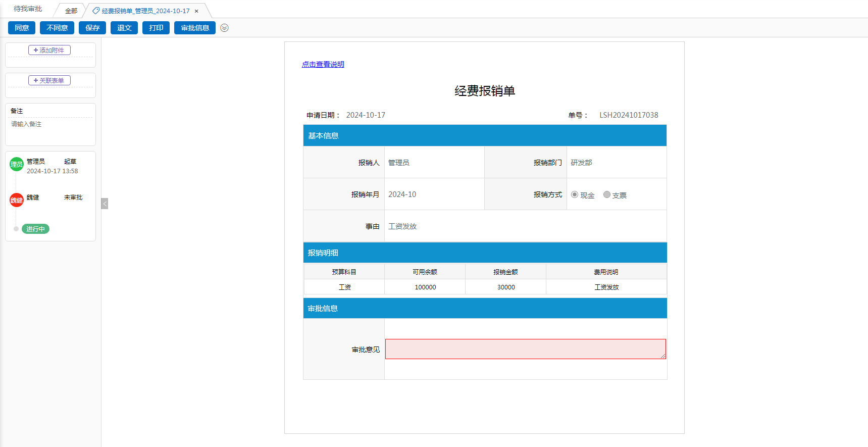868x447 pixels.
Task: Open the 待我审批 tab
Action: pyautogui.click(x=28, y=9)
